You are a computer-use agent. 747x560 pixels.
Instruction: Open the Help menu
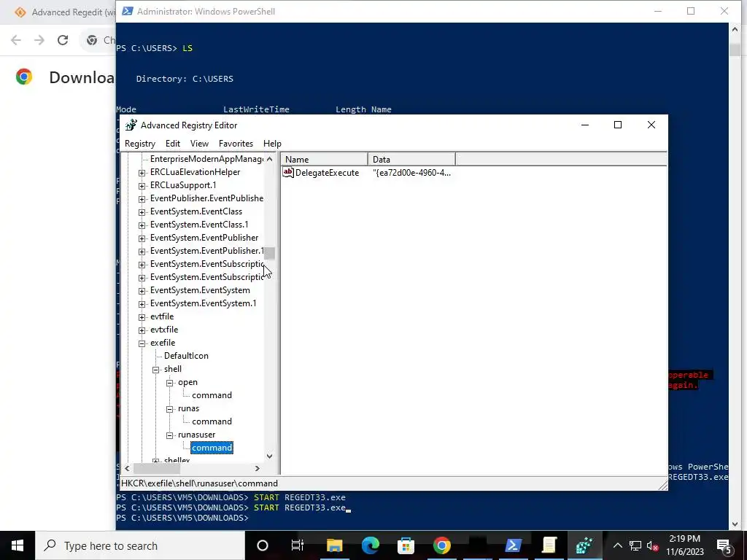[272, 144]
